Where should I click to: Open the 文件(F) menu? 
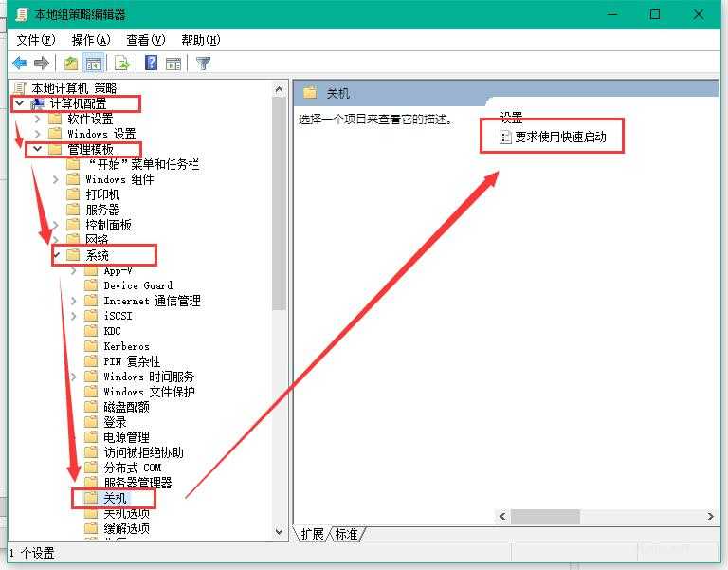[x=36, y=40]
